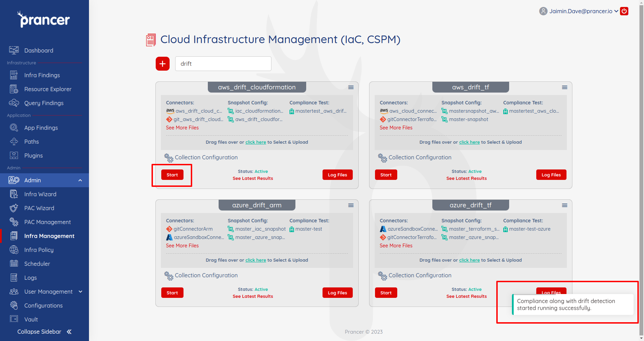Select Query Findings in sidebar

click(44, 103)
